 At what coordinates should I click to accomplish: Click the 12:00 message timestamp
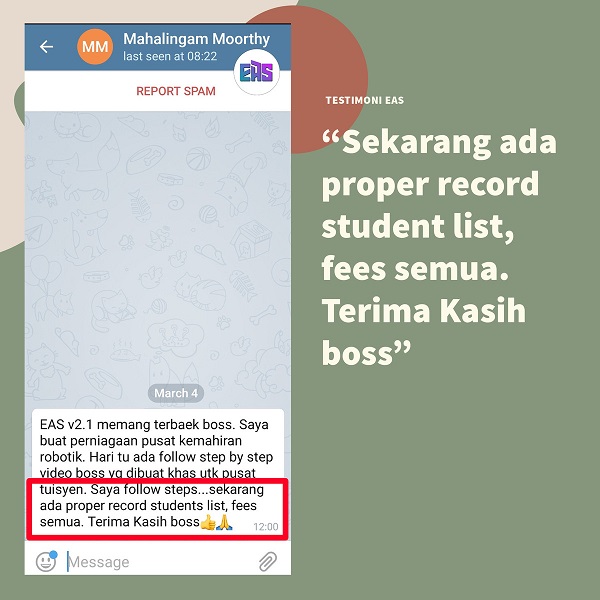(266, 527)
